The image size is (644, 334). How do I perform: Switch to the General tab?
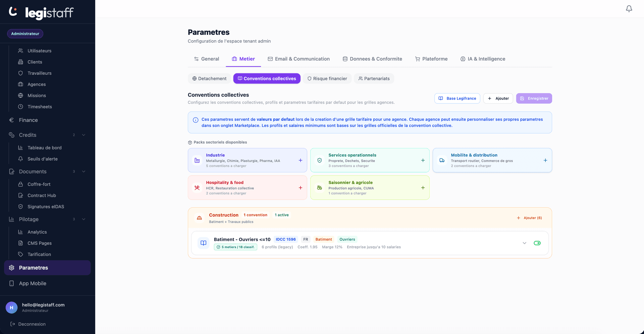pyautogui.click(x=206, y=59)
